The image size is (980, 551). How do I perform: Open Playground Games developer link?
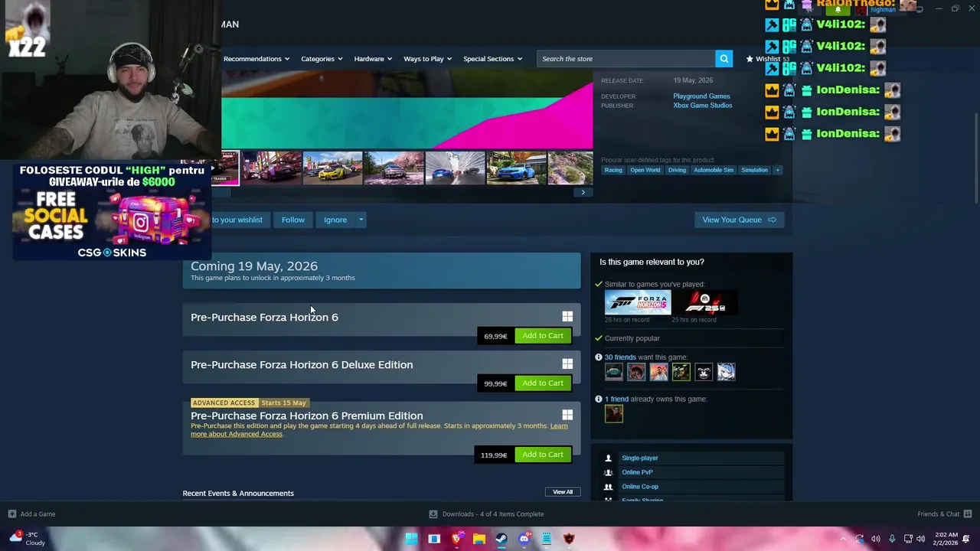[701, 96]
